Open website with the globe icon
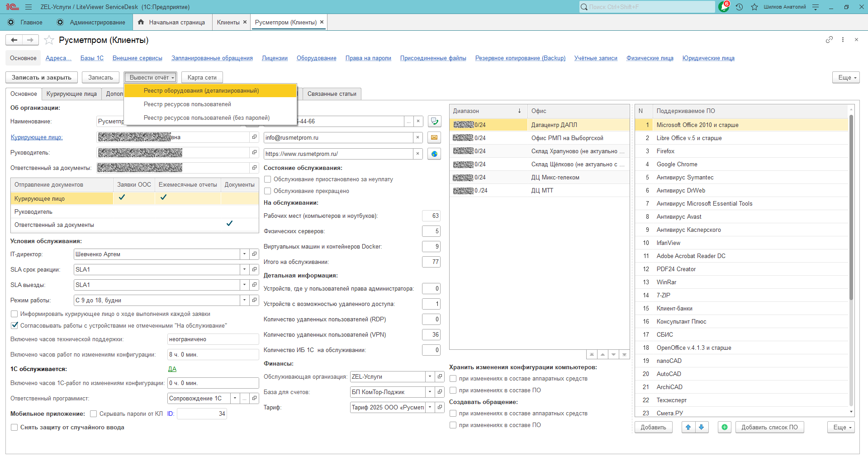 click(434, 154)
